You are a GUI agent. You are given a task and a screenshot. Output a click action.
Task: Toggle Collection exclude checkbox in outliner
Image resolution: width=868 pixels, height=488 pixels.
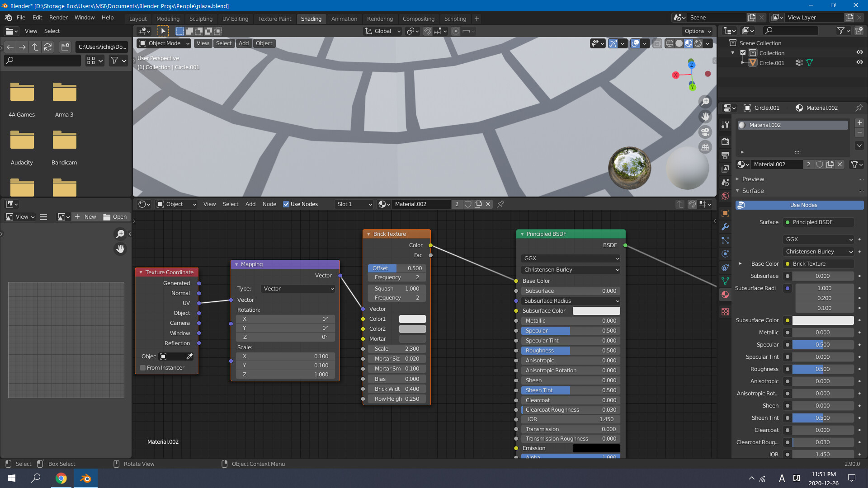click(743, 53)
